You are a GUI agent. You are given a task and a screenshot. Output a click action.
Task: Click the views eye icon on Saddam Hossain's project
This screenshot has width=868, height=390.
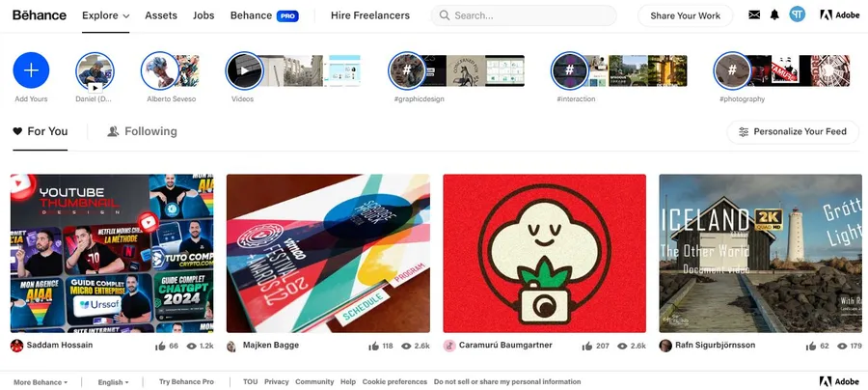tap(192, 347)
